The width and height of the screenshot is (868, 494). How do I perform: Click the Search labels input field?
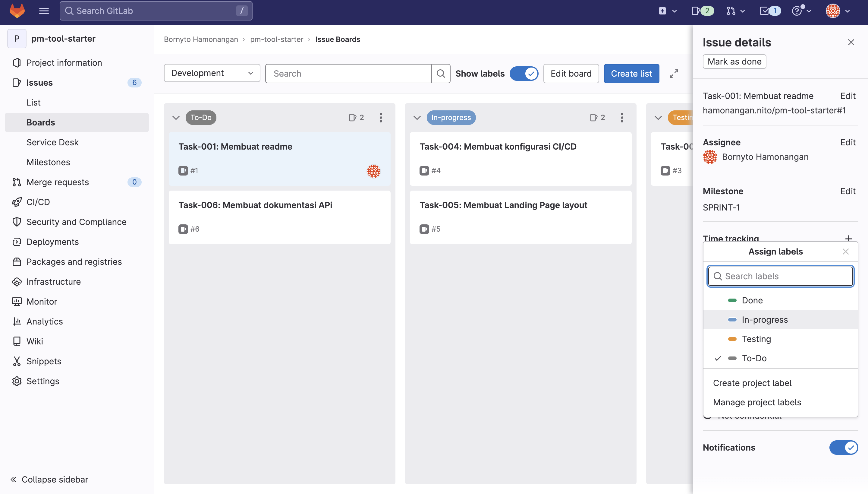click(780, 276)
